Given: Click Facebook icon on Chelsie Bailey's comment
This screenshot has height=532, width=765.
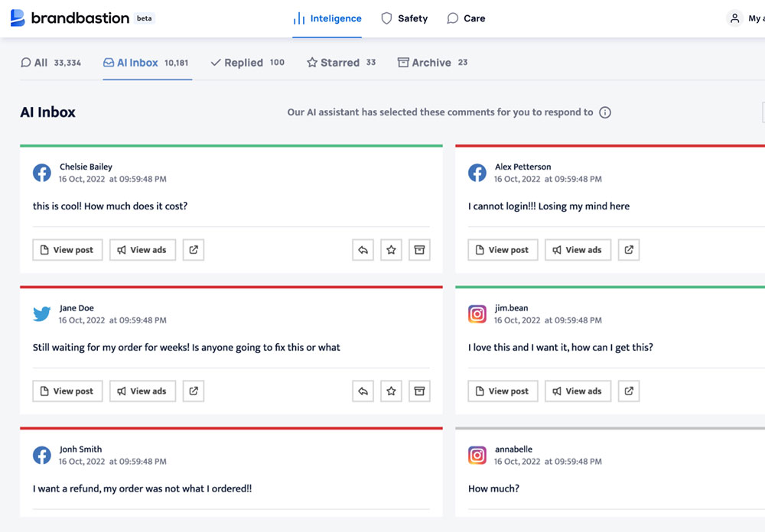Looking at the screenshot, I should click(42, 173).
